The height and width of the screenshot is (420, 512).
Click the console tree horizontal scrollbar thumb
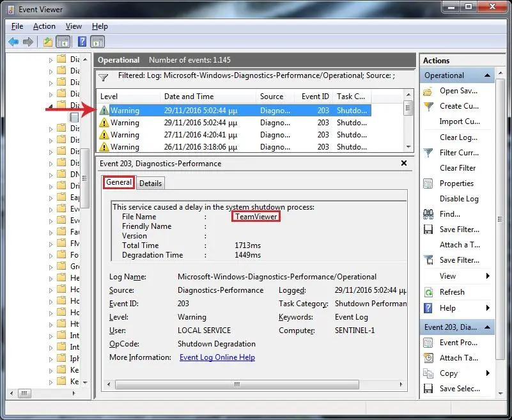click(x=24, y=393)
